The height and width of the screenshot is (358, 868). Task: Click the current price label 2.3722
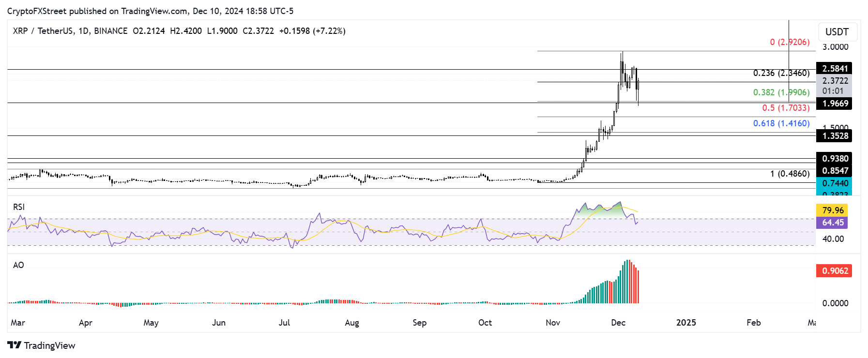coord(835,81)
